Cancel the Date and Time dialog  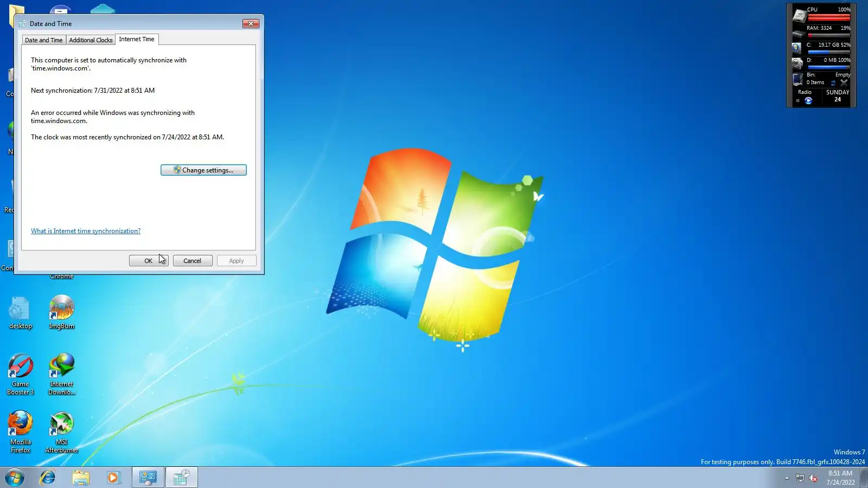193,261
